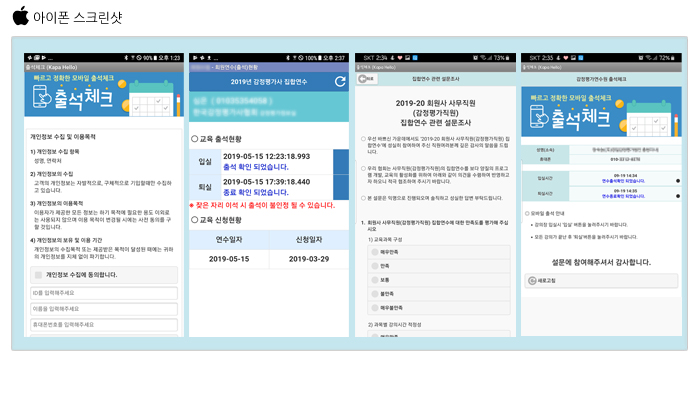Click the calendar graphic in the fourth screenshot banner

click(649, 118)
